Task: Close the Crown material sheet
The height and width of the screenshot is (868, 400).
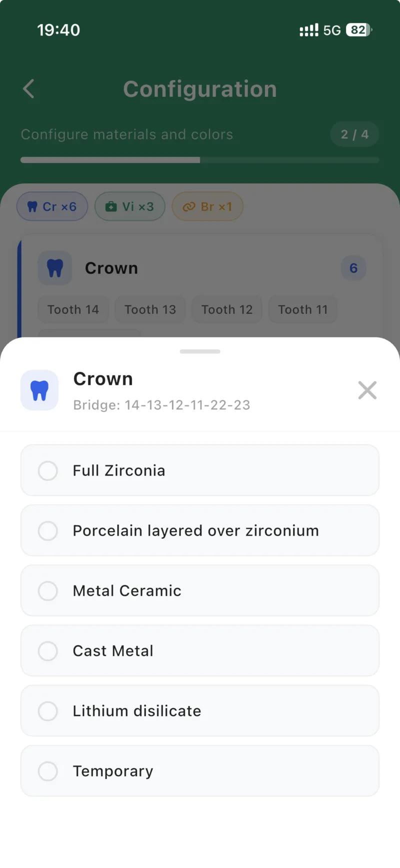Action: pos(367,390)
